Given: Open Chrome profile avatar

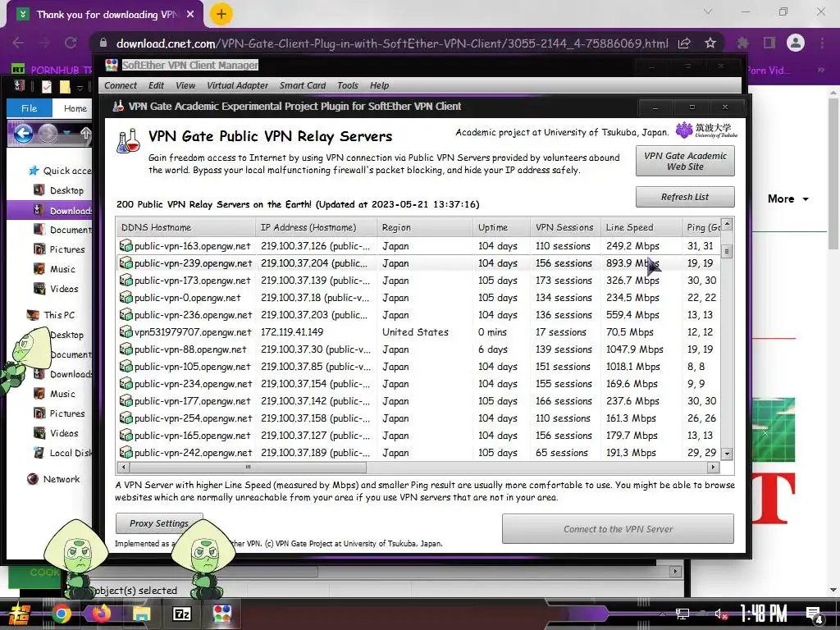Looking at the screenshot, I should point(796,43).
